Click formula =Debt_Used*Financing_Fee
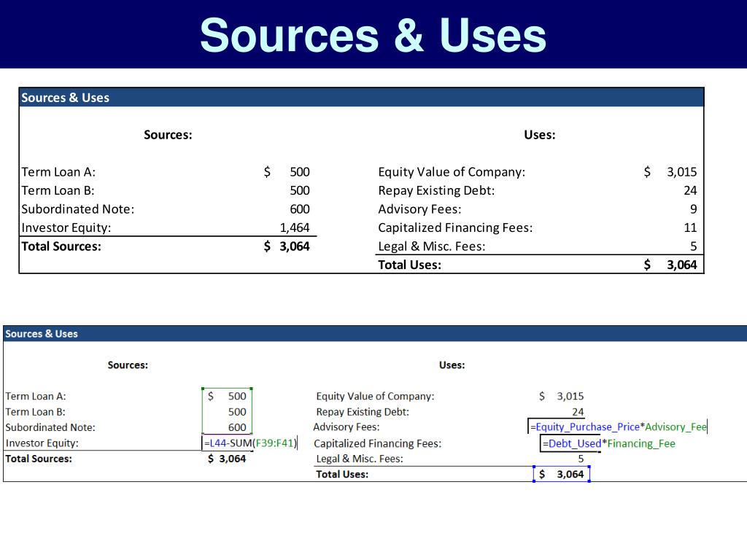The height and width of the screenshot is (560, 747). click(x=609, y=443)
